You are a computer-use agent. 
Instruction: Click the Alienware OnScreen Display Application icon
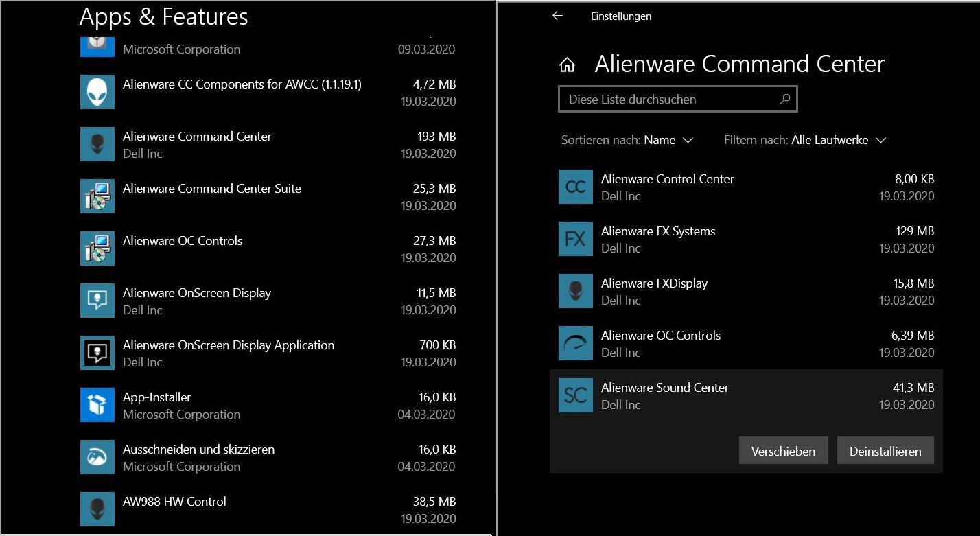pyautogui.click(x=97, y=353)
